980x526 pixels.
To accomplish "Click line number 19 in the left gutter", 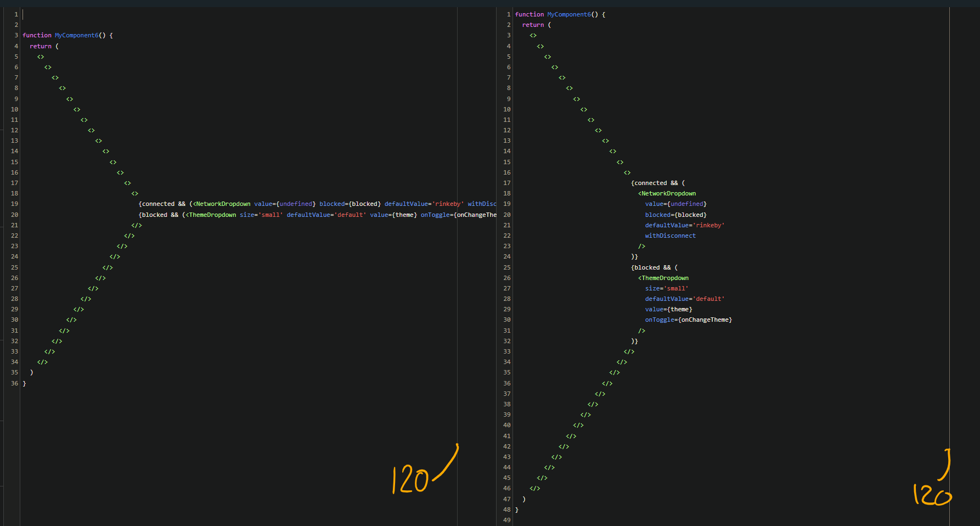I will click(14, 204).
